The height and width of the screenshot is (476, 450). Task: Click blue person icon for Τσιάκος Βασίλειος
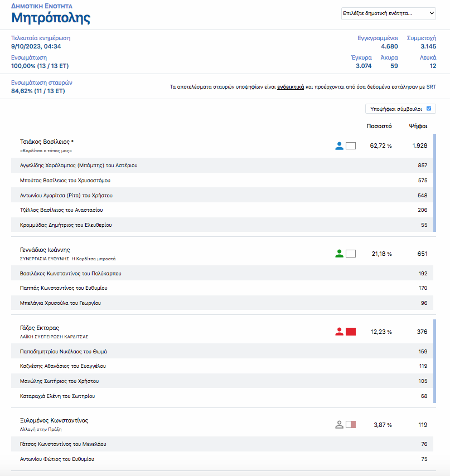(x=339, y=146)
